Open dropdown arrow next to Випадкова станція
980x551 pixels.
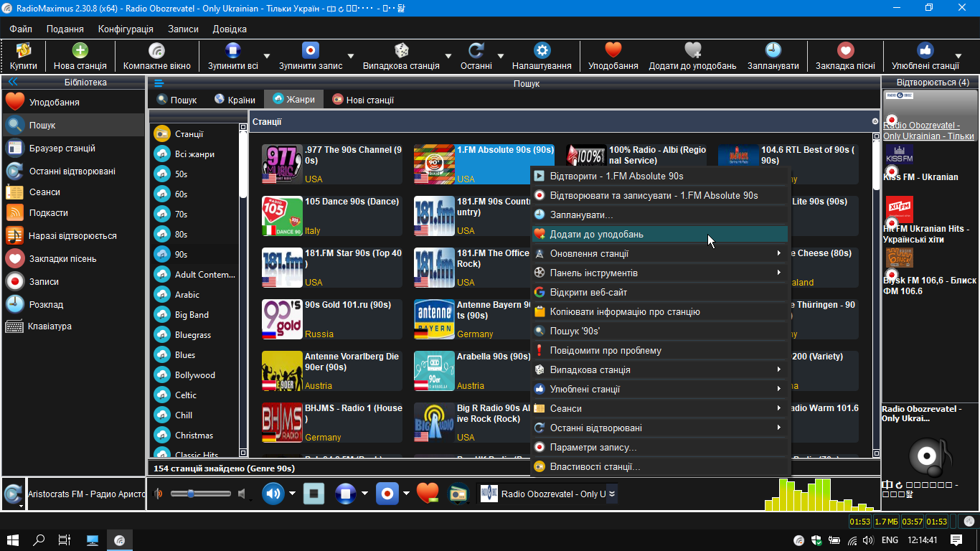click(x=448, y=56)
